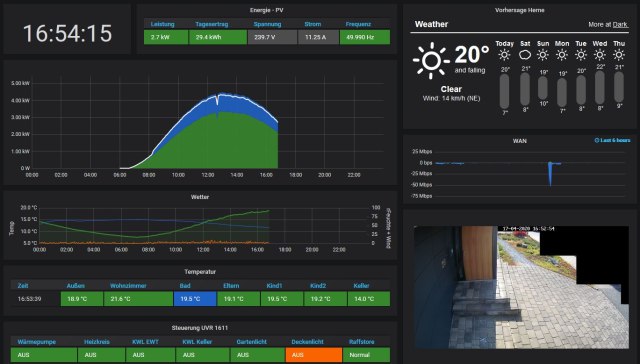This screenshot has height=364, width=640.
Task: Open the Steuerung UVR 1611 panel menu
Action: [x=200, y=328]
